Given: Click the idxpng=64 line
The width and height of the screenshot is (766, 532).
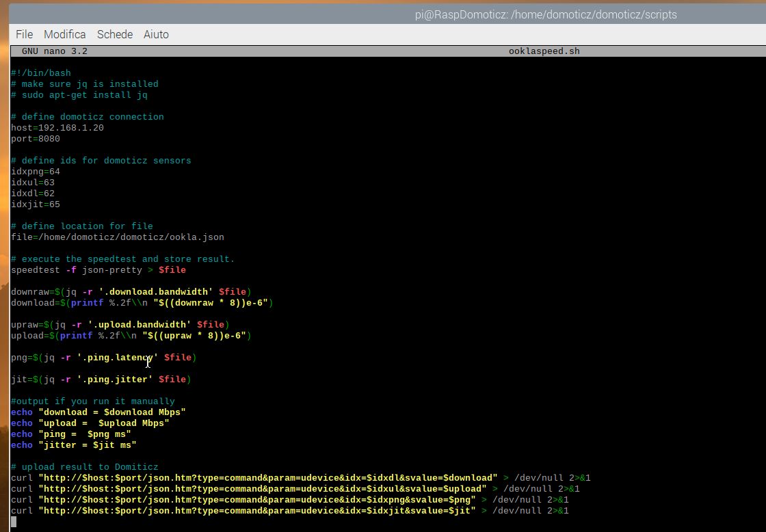Looking at the screenshot, I should pos(35,172).
